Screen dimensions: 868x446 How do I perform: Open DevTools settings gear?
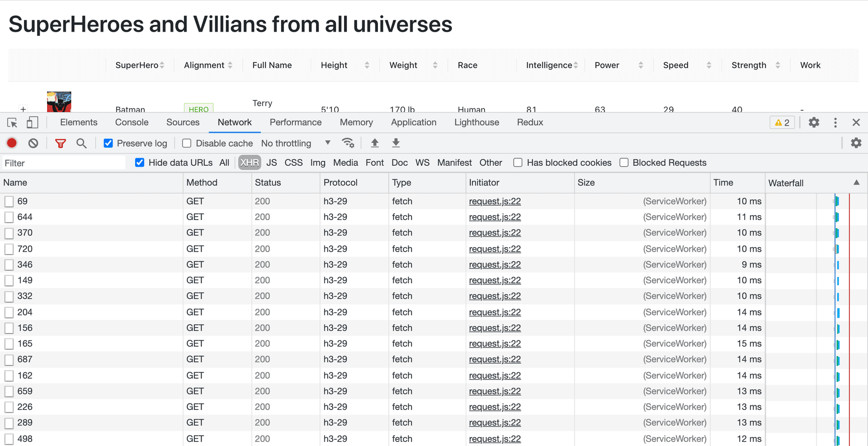pyautogui.click(x=814, y=122)
